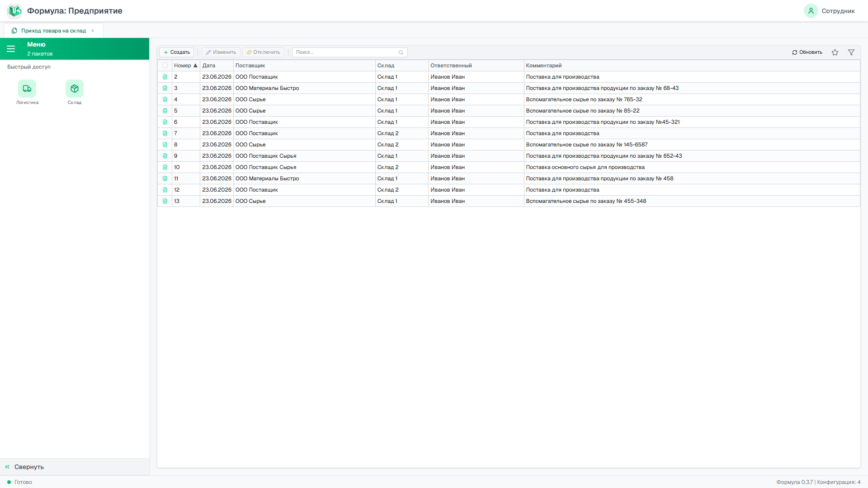Screen dimensions: 868x488
Task: Open the filter funnel icon
Action: (851, 52)
